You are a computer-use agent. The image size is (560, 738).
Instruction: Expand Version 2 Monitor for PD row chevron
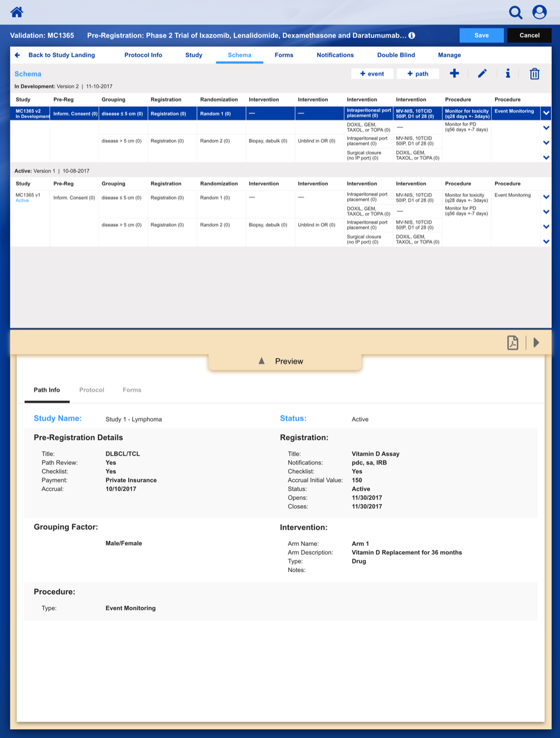pyautogui.click(x=546, y=128)
